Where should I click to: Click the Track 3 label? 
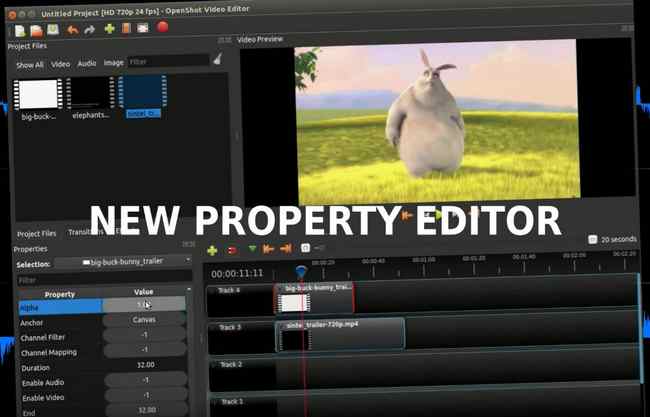tap(230, 327)
